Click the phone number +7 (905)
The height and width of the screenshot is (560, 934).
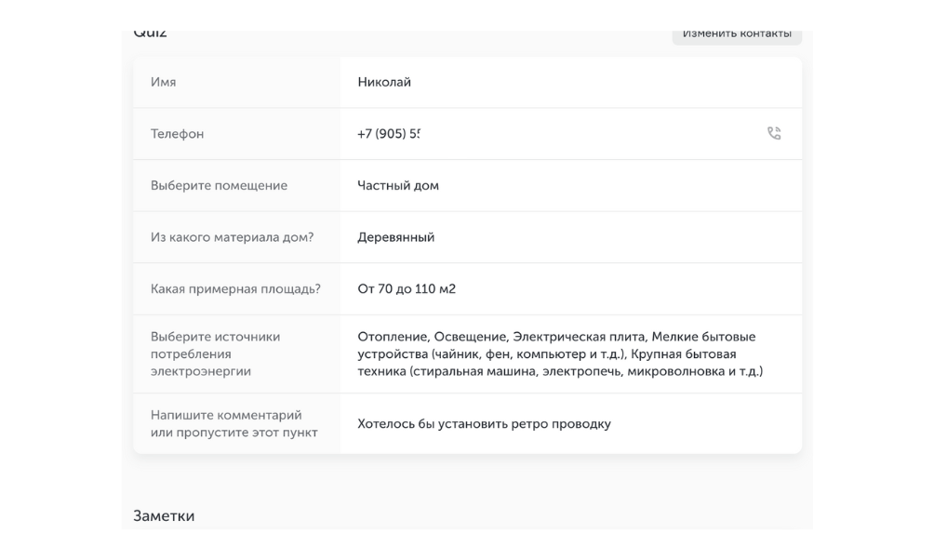click(x=388, y=134)
